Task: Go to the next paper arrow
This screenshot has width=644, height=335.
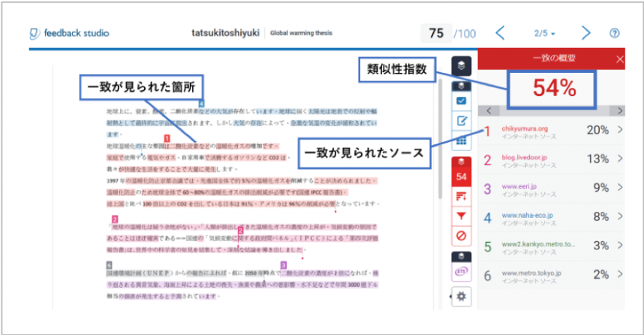Action: pyautogui.click(x=585, y=33)
